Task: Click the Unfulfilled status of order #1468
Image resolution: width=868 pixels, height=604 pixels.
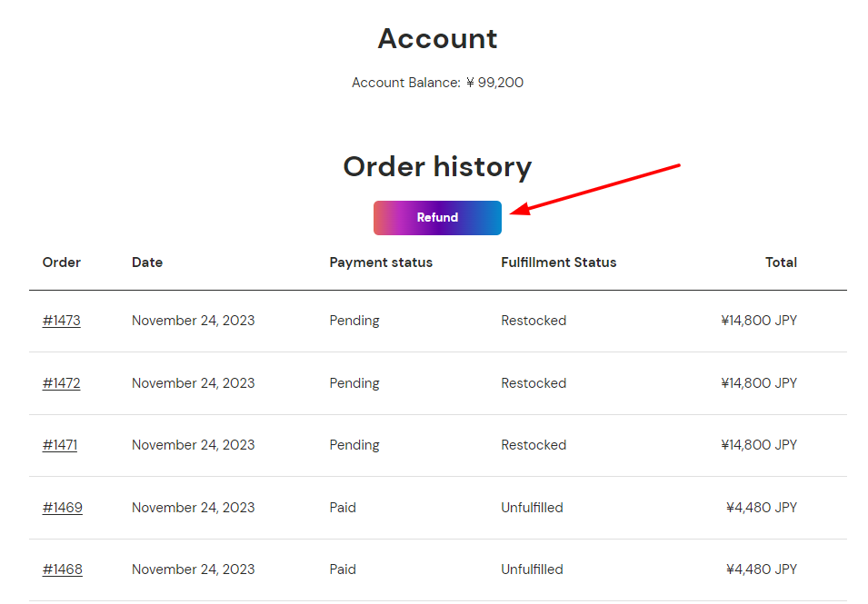Action: pyautogui.click(x=532, y=569)
